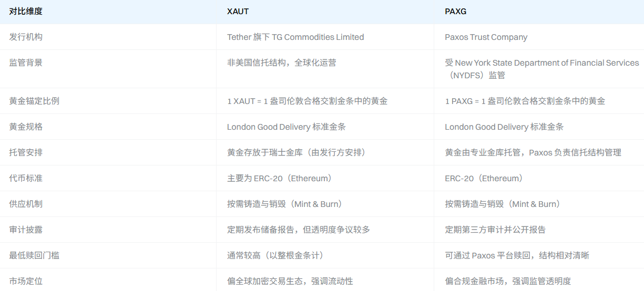Select the 市场定位 row label
This screenshot has width=644, height=291.
pyautogui.click(x=26, y=281)
